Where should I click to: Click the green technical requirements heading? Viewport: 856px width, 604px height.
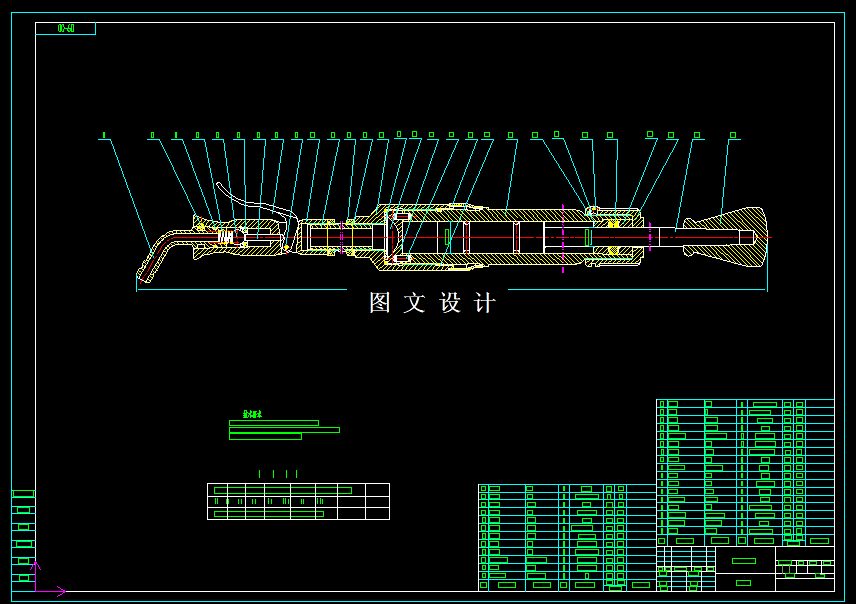click(x=252, y=414)
